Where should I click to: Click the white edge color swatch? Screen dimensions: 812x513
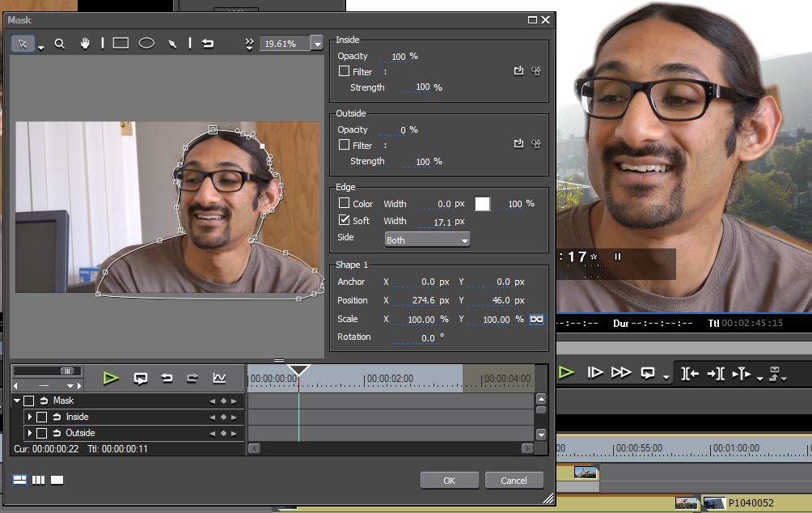[x=482, y=204]
